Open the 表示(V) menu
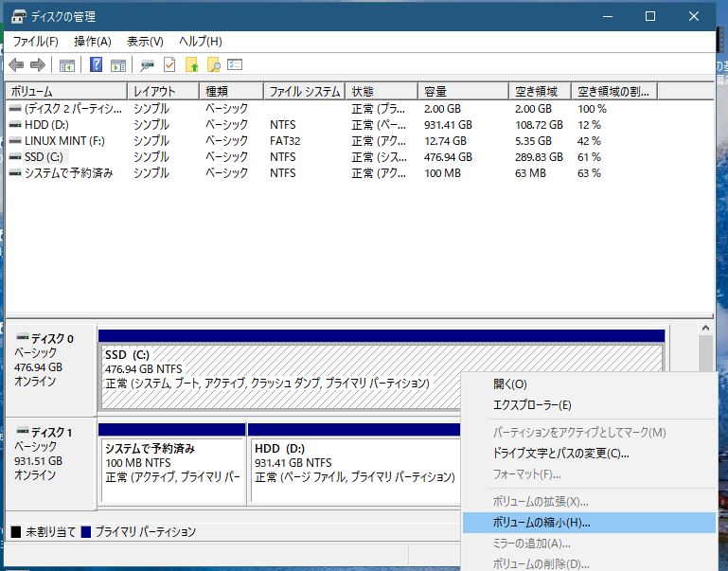The height and width of the screenshot is (571, 728). click(x=145, y=42)
